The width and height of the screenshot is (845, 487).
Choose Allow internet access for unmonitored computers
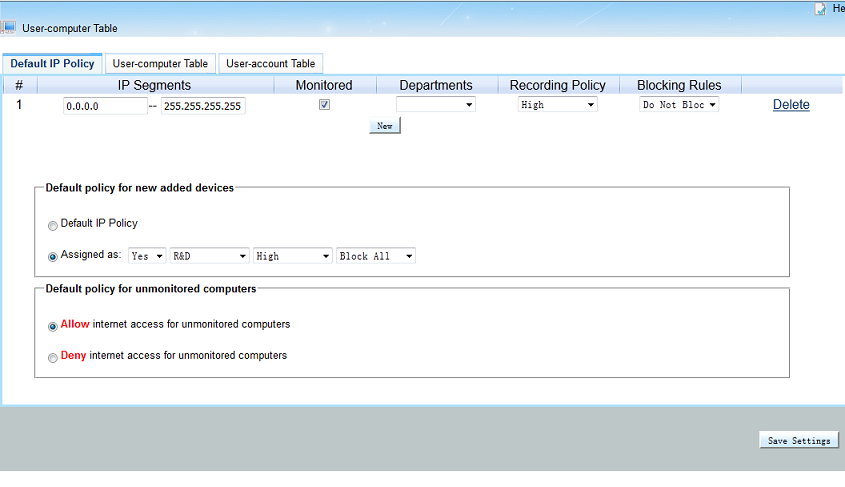coord(52,326)
